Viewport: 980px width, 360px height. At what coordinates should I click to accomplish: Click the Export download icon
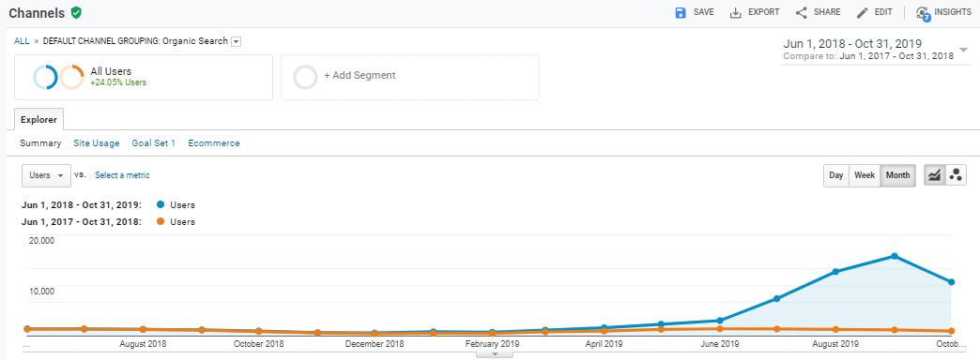pos(736,12)
